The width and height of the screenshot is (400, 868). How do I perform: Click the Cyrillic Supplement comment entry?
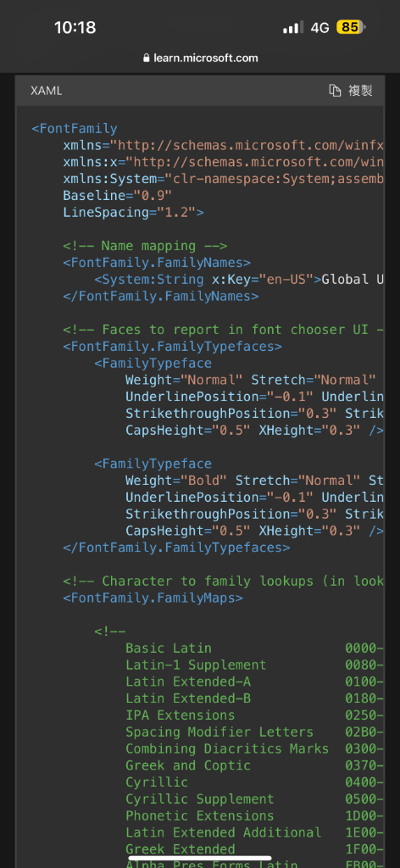[x=200, y=798]
